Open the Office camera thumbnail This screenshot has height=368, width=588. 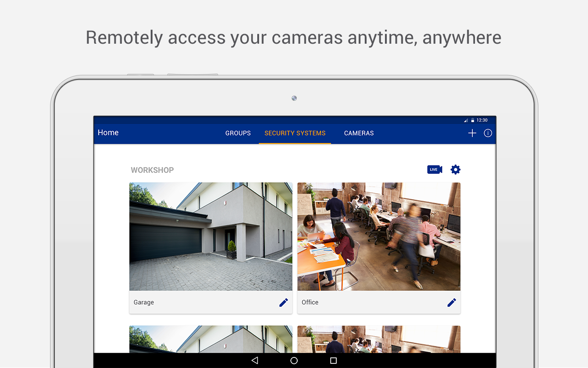tap(379, 236)
